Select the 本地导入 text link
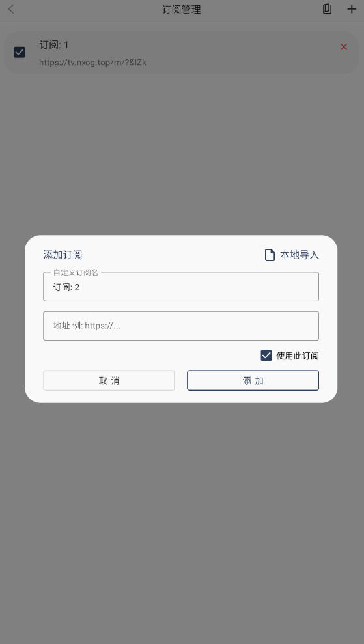 click(x=299, y=255)
